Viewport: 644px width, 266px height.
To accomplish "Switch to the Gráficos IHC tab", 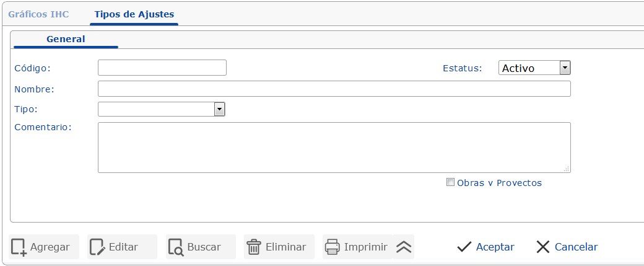I will (x=38, y=14).
